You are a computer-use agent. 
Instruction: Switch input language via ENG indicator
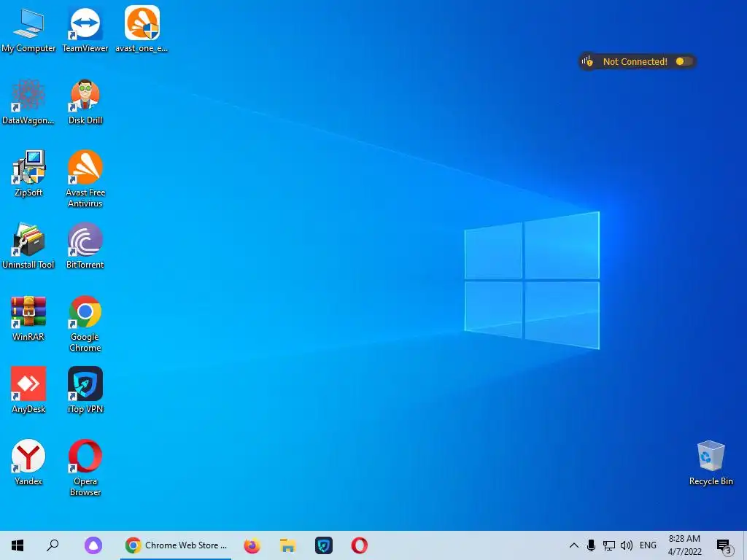point(648,545)
